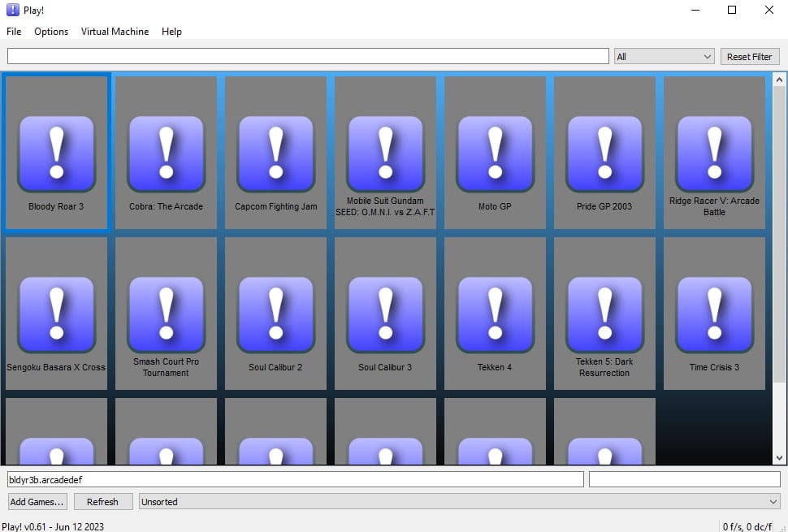Click the Add Games... button

click(x=37, y=501)
